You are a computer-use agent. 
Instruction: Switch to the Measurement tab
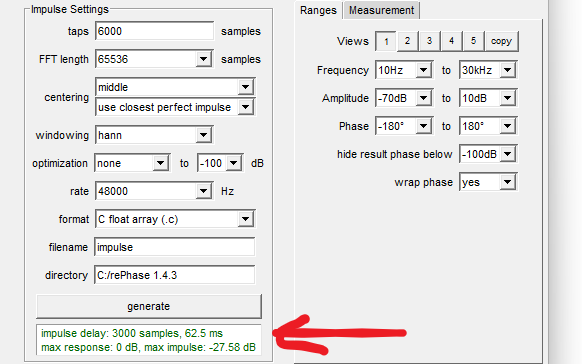click(382, 10)
